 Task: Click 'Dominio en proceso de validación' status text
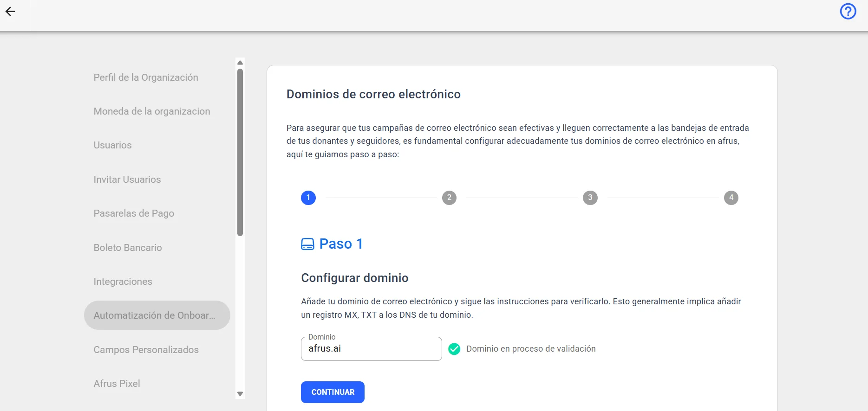tap(531, 349)
